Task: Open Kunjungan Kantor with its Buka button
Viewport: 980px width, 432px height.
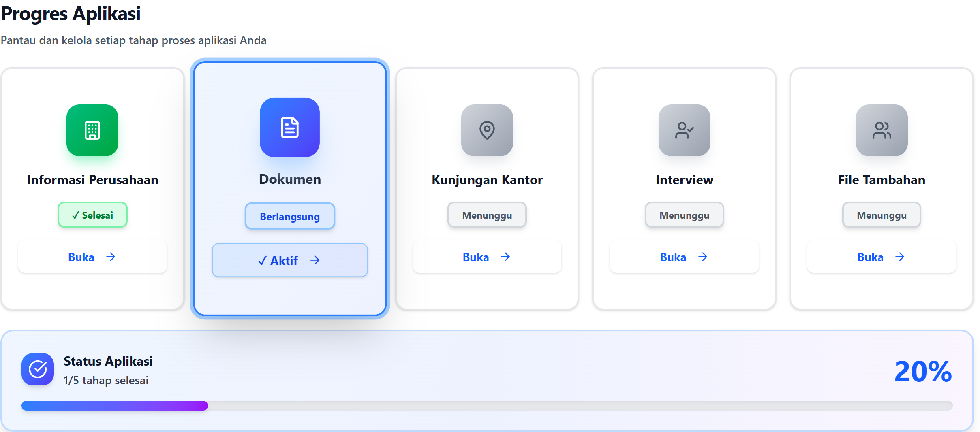Action: 487,257
